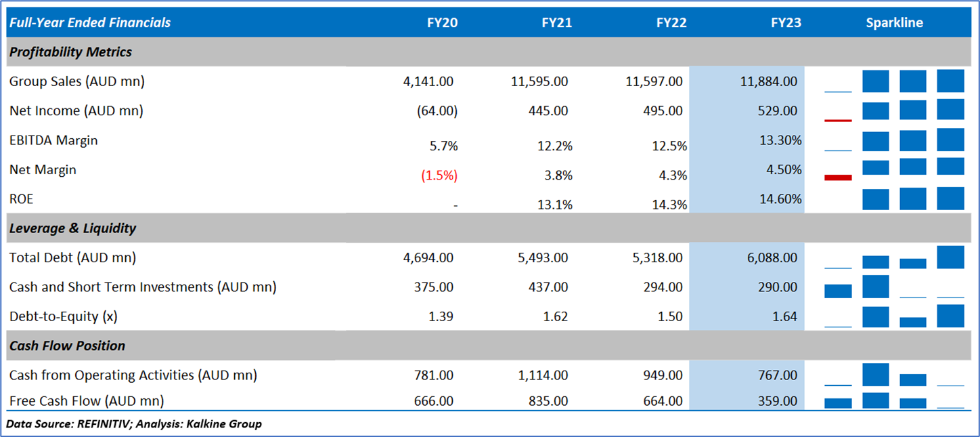This screenshot has width=980, height=437.
Task: Click the FY23 Group Sales value 11,884.00
Action: point(769,82)
